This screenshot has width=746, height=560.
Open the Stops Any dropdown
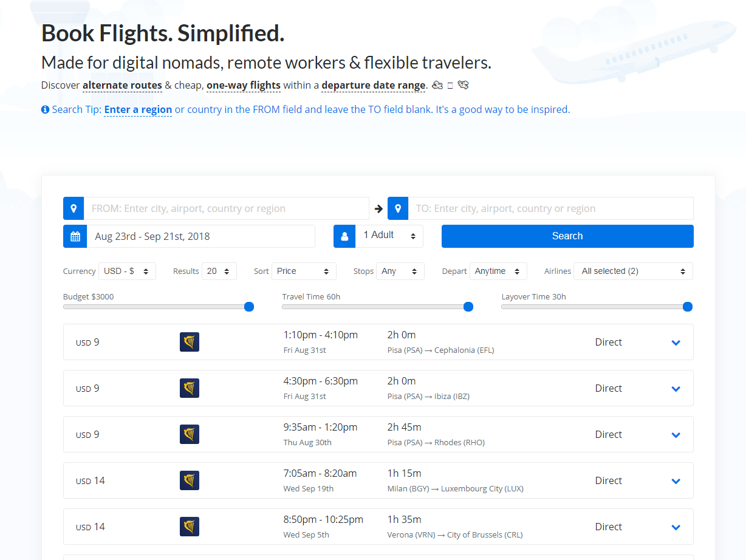pyautogui.click(x=400, y=271)
